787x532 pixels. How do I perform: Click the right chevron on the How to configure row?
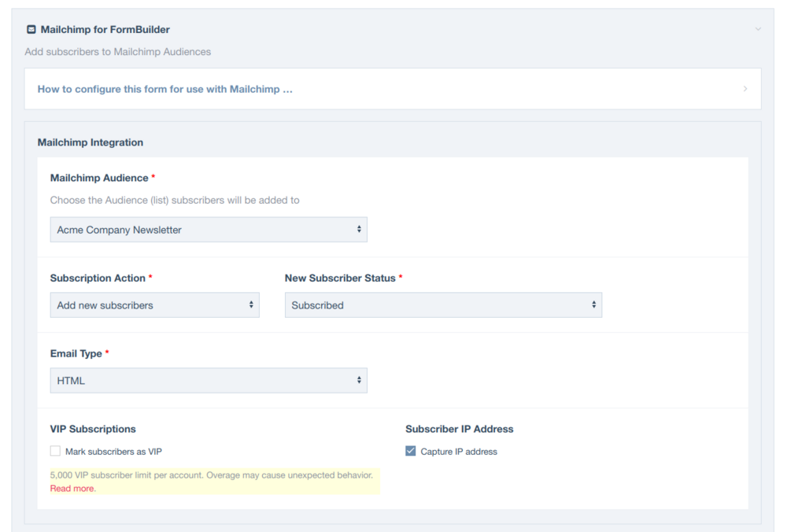click(745, 89)
